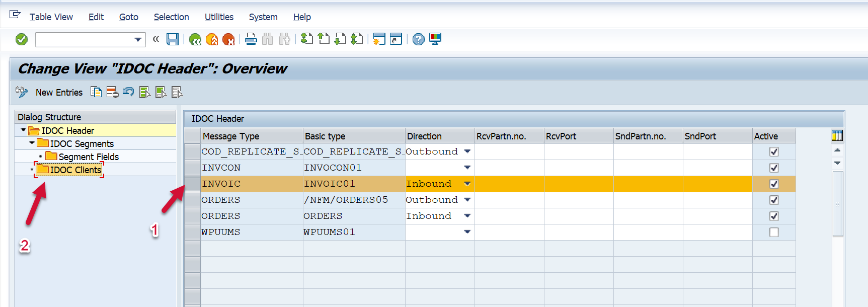Click the Save disk icon
The image size is (868, 307).
coord(173,39)
